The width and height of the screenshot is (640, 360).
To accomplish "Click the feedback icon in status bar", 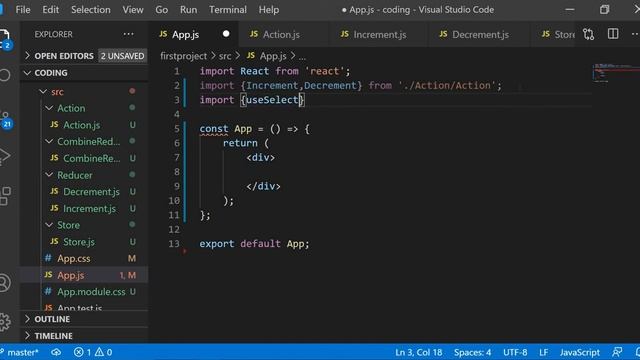I will 617,352.
